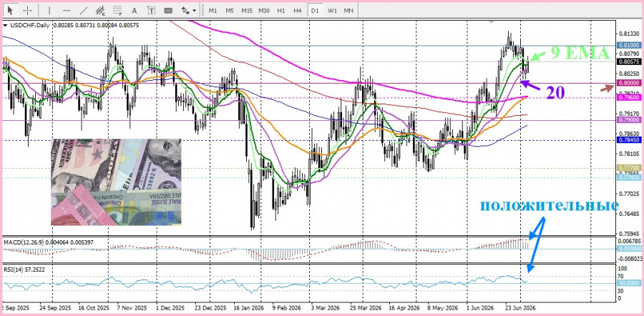The image size is (644, 316).
Task: Click the USDCHF,Daily chart title text
Action: pos(29,26)
